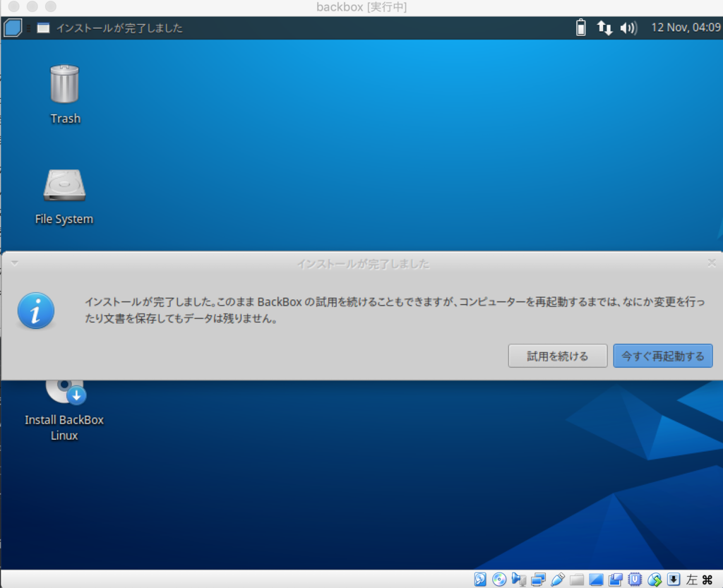Open VirtualBox display indicator
The image size is (723, 588).
point(596,580)
